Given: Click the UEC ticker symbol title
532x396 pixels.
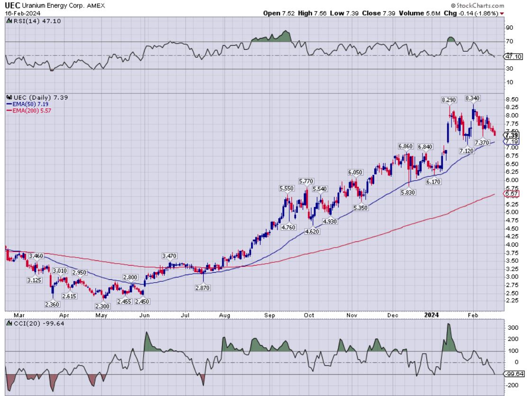Looking at the screenshot, I should [x=12, y=5].
